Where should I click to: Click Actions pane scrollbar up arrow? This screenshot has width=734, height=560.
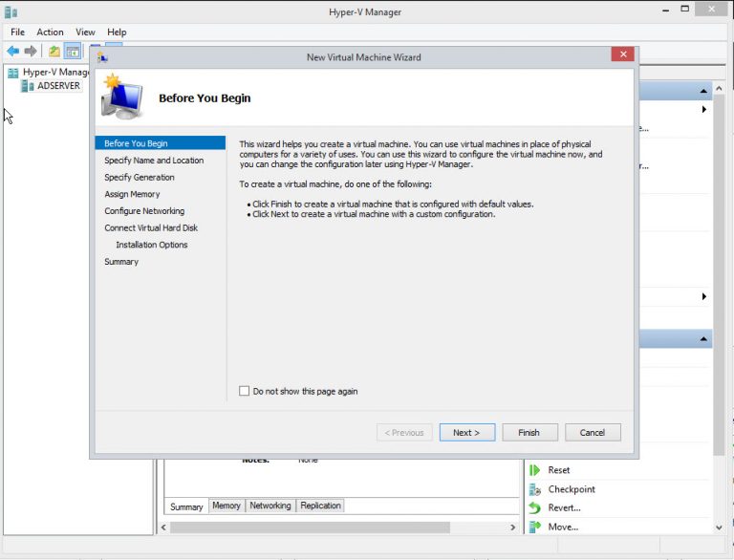pyautogui.click(x=719, y=88)
